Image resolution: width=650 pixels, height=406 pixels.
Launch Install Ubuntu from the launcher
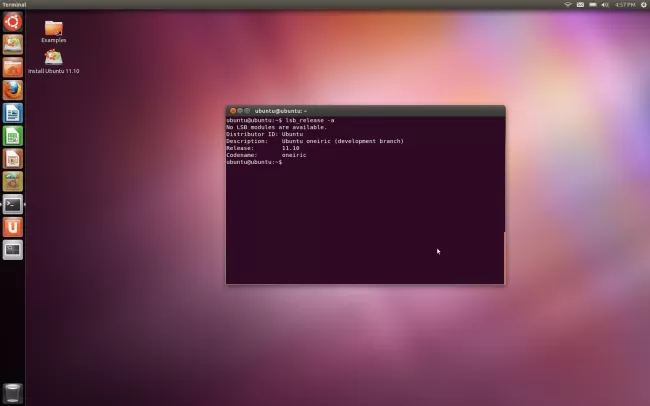click(13, 44)
